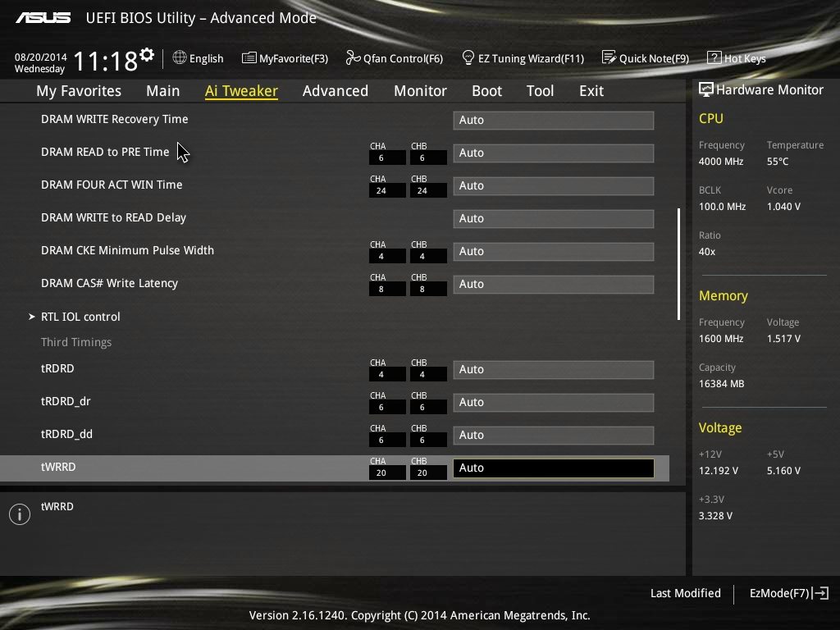Click CHA value 24 of FOUR ACT WIN

coord(387,190)
